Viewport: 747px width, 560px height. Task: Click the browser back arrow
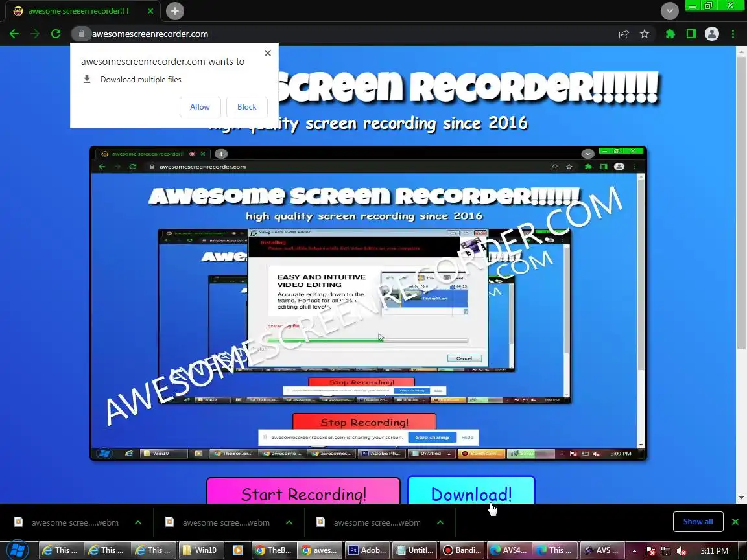(x=14, y=34)
